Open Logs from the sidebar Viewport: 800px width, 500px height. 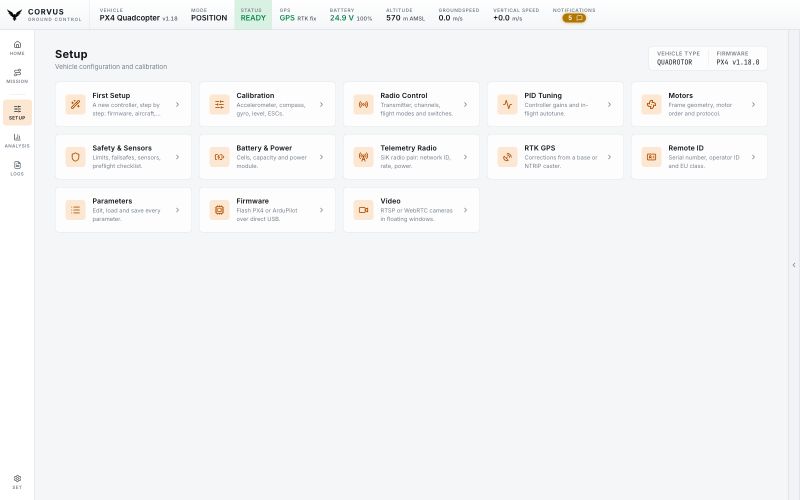[x=17, y=168]
